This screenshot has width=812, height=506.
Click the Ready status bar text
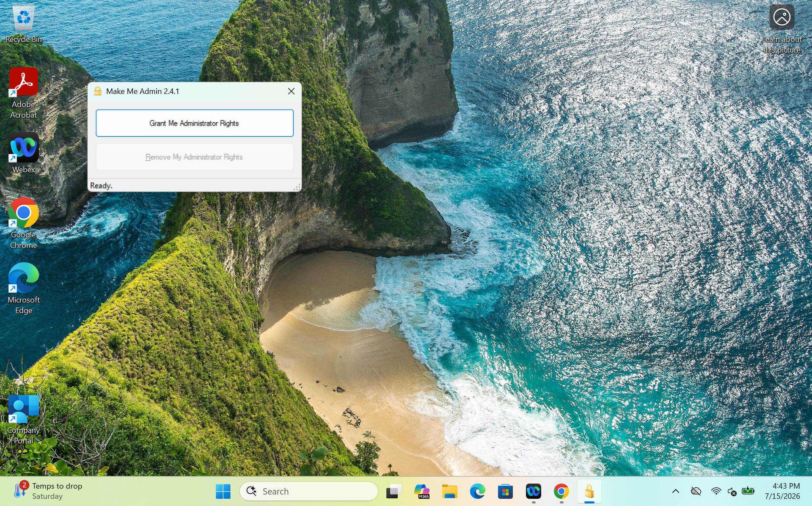(x=101, y=186)
